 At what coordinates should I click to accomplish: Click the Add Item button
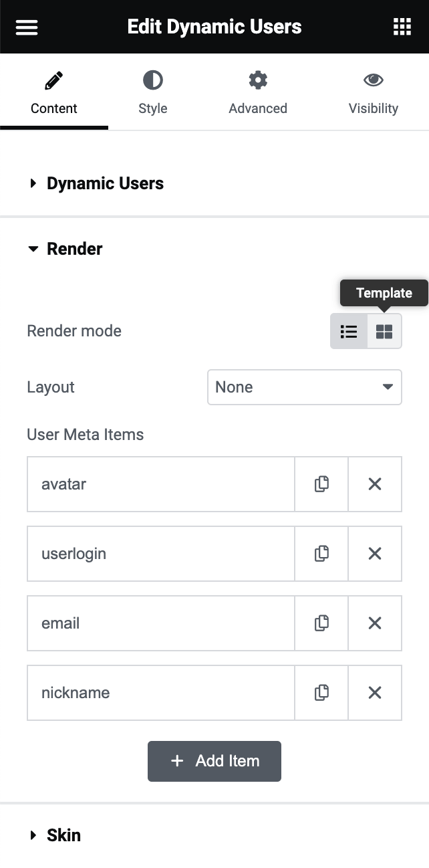coord(214,761)
